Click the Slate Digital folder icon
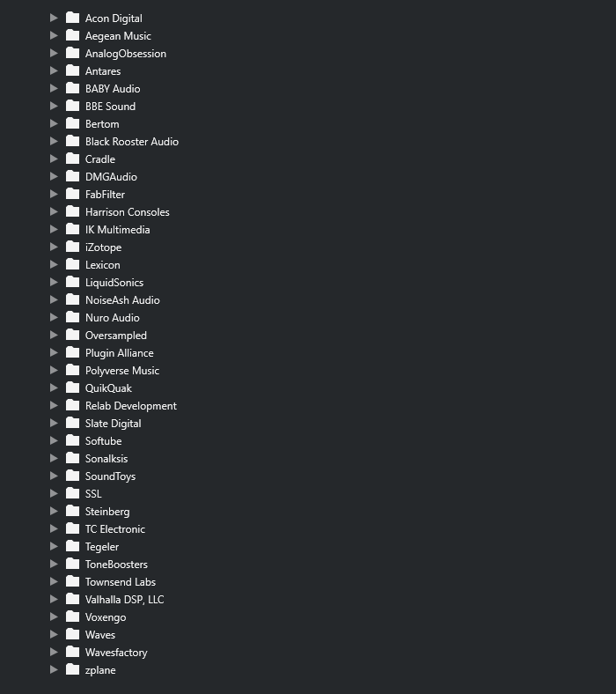The image size is (616, 694). point(72,423)
